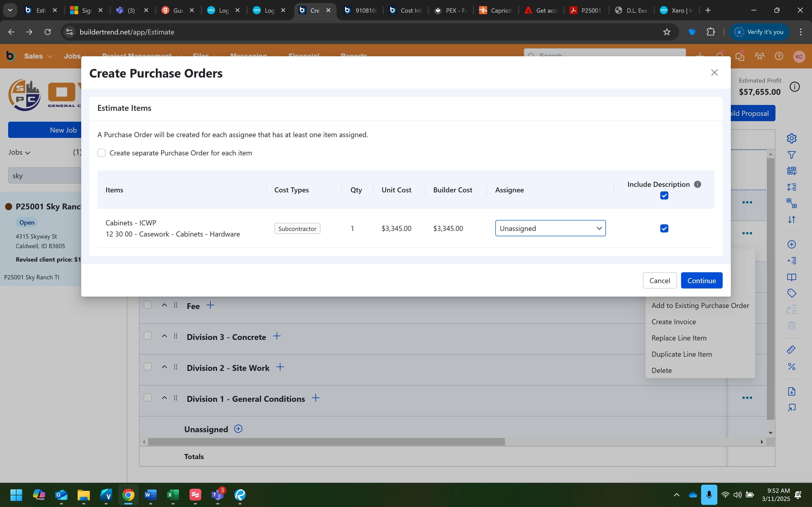812x507 pixels.
Task: Choose Create Invoice menu entry
Action: point(673,322)
